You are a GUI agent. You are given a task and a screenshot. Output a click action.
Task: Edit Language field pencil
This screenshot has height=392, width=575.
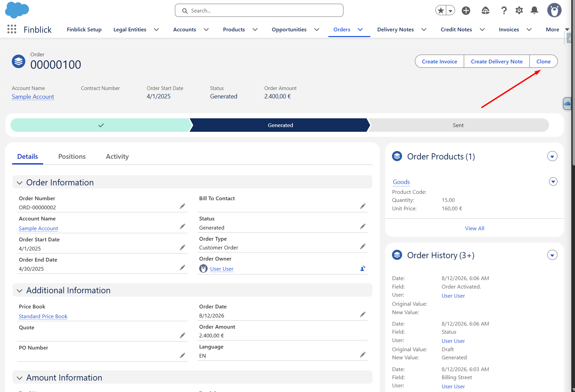[x=363, y=354]
